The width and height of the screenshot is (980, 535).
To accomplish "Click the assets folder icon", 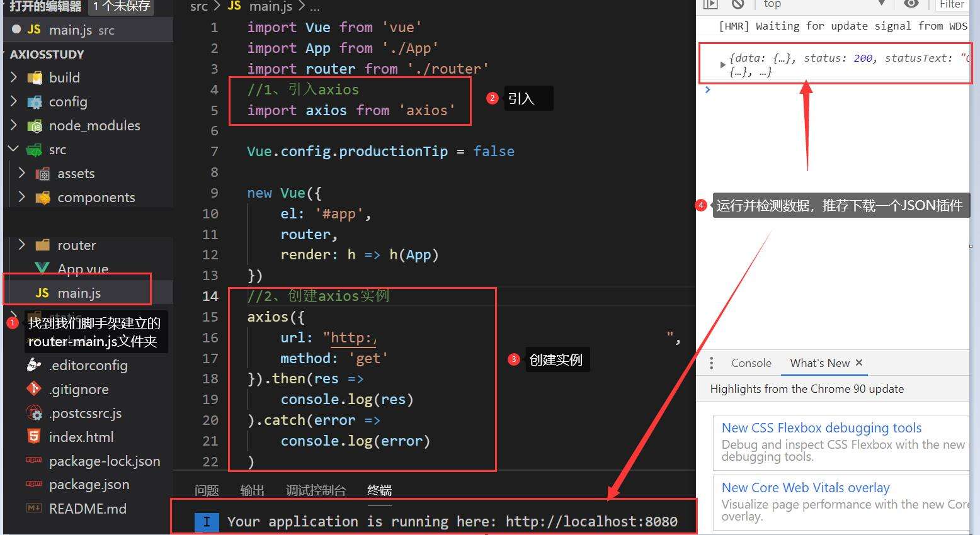I will coord(43,174).
